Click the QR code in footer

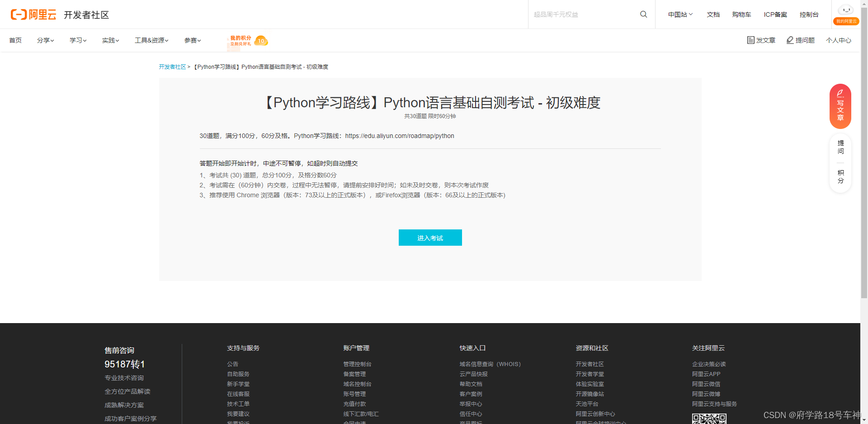point(709,419)
